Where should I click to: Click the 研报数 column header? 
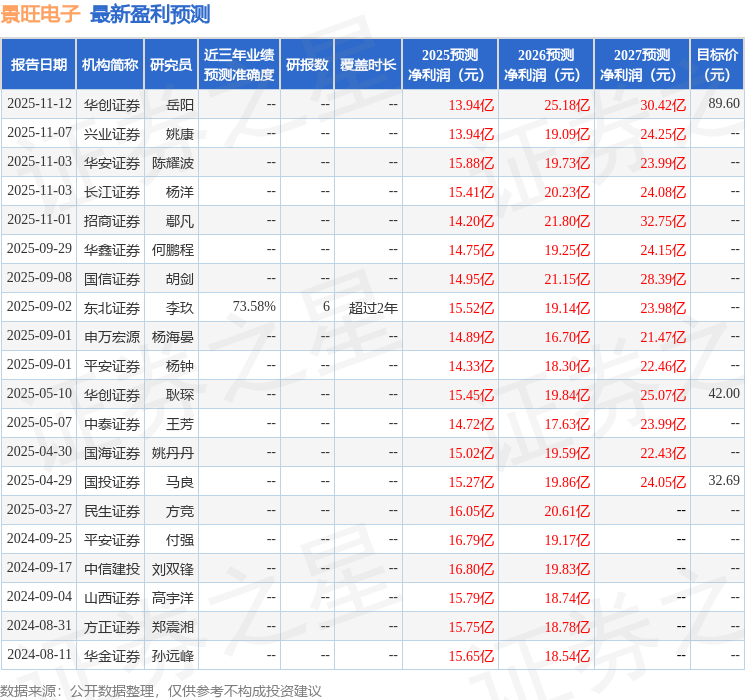[307, 65]
